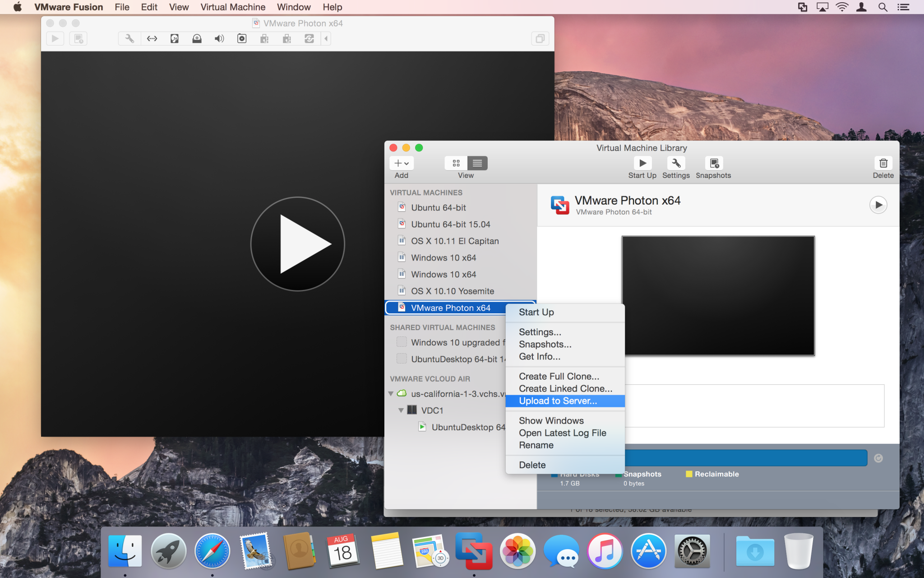This screenshot has width=924, height=578.
Task: Switch library to list view
Action: tap(477, 163)
